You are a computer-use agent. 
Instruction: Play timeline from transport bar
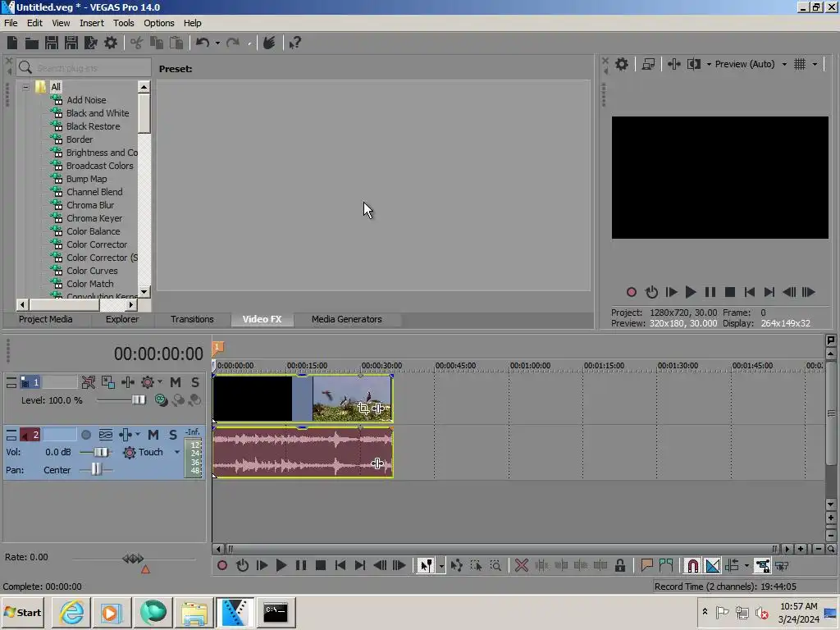(x=281, y=565)
